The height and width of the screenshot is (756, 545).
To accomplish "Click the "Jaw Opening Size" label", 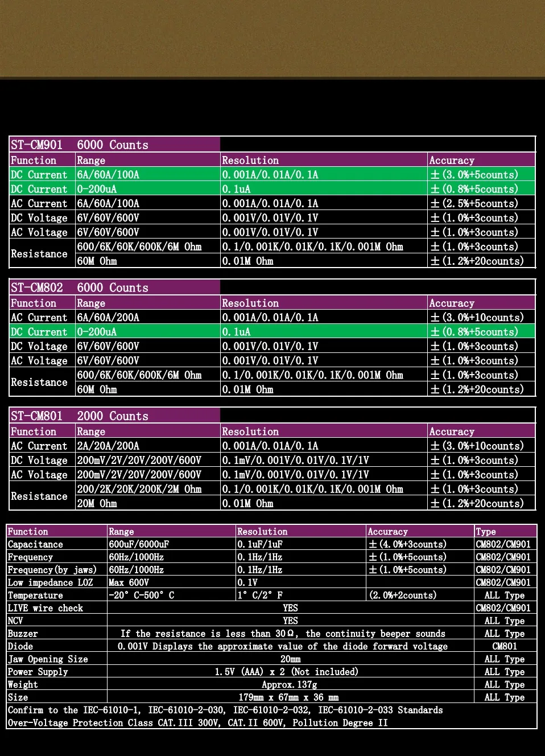I will point(48,659).
